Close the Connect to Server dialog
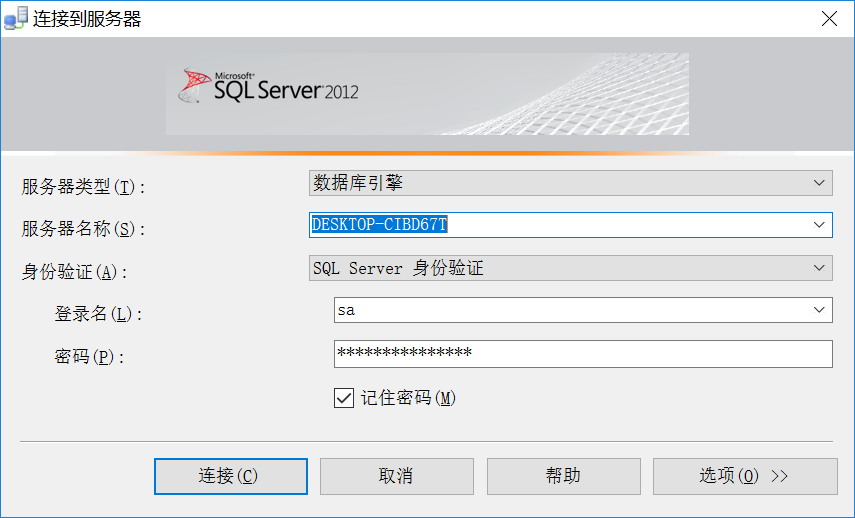Viewport: 855px width, 518px height. pos(829,19)
